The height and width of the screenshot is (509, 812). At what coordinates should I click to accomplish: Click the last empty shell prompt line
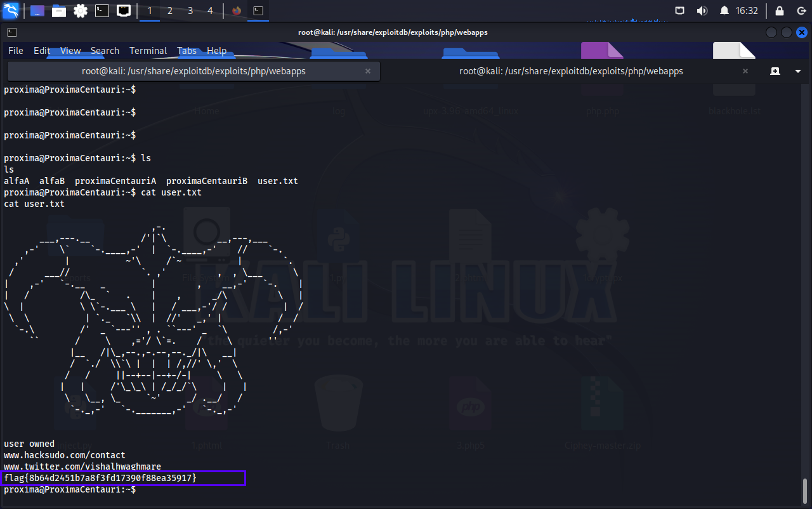tap(70, 490)
